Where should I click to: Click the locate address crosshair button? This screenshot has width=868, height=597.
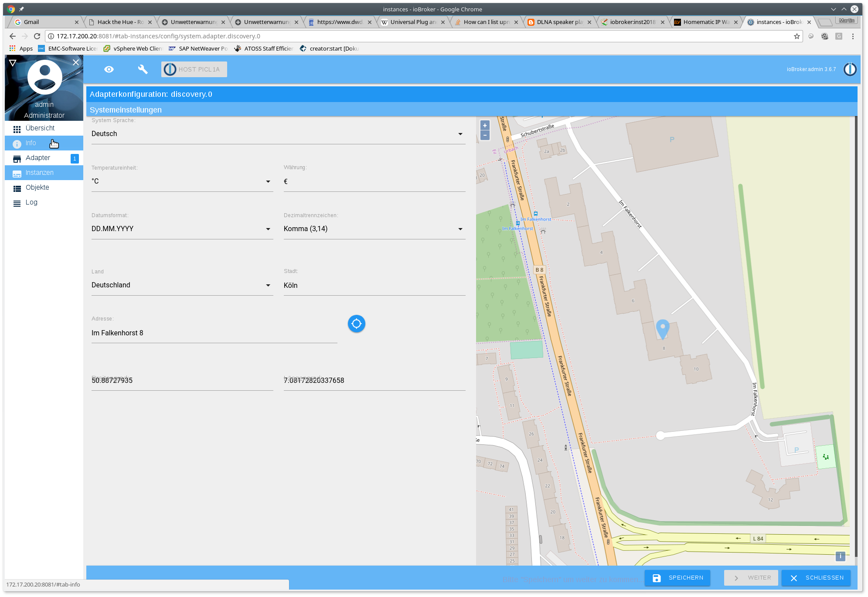pyautogui.click(x=356, y=324)
